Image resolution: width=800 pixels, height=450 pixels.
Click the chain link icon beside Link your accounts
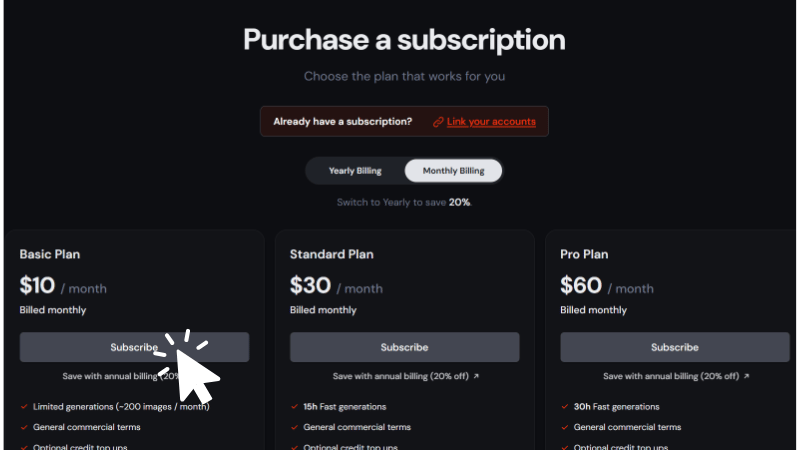tap(438, 122)
